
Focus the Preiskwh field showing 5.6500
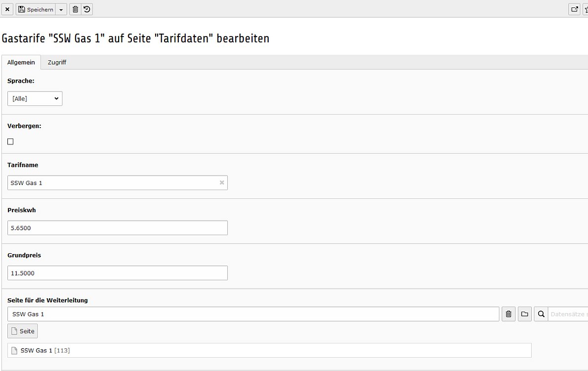[118, 228]
